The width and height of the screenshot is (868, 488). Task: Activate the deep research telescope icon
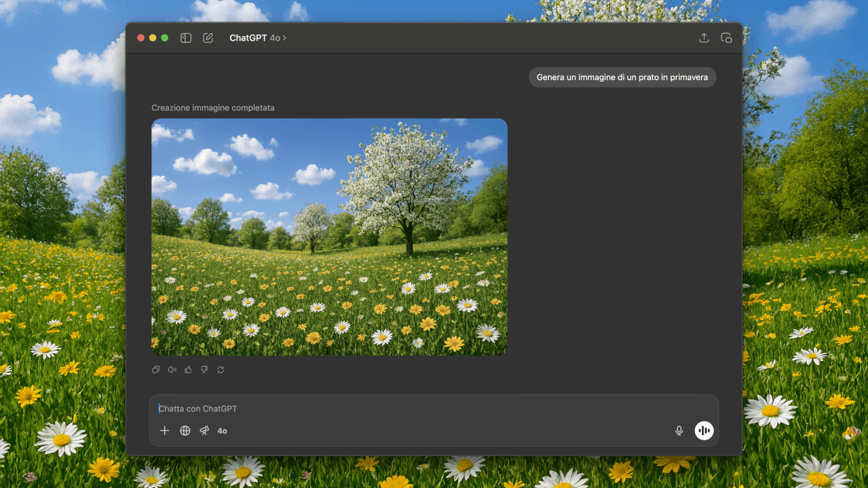point(204,430)
